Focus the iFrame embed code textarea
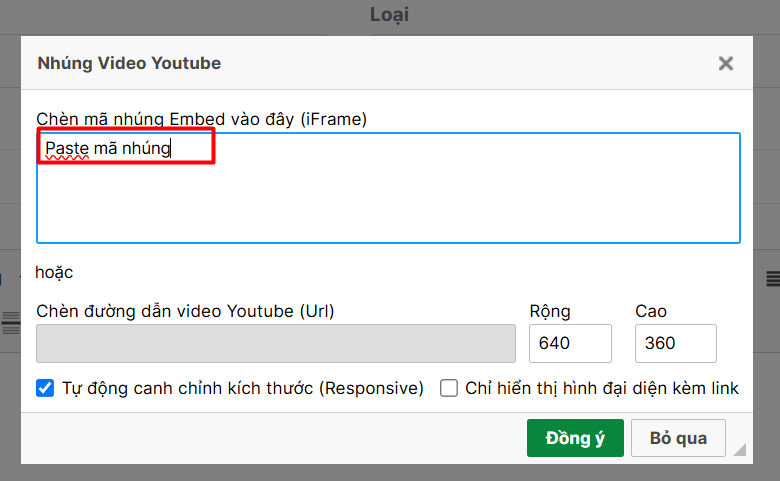This screenshot has width=780, height=481. 388,188
